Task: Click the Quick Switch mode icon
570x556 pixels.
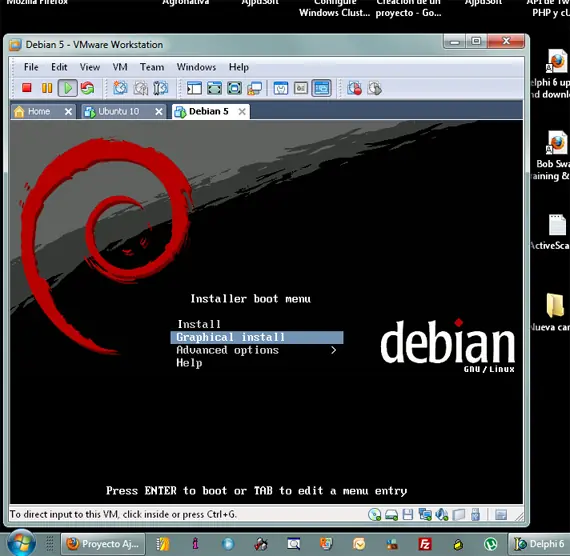Action: (x=234, y=88)
